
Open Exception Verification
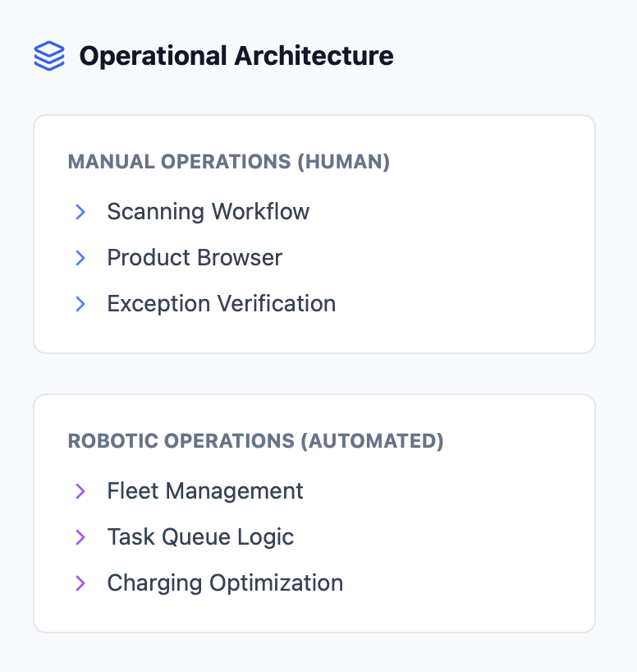click(x=221, y=304)
